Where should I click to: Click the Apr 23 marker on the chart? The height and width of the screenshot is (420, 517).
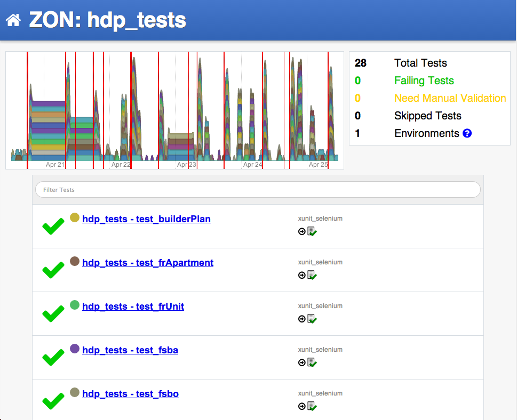tap(186, 165)
